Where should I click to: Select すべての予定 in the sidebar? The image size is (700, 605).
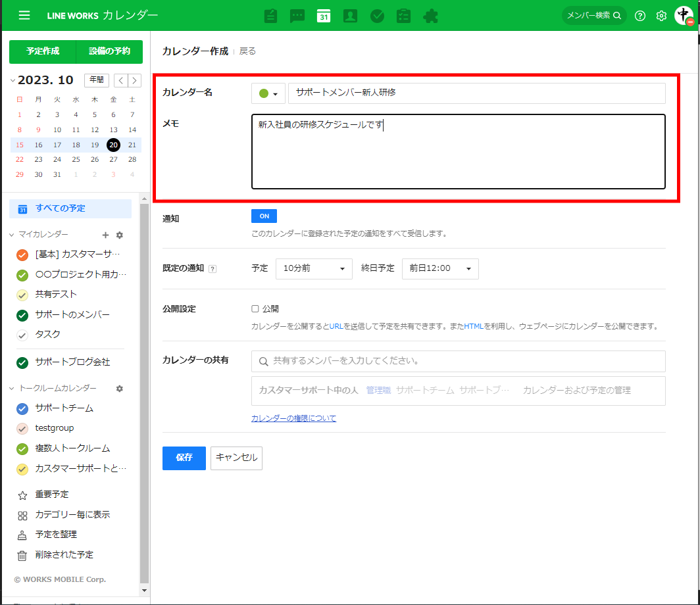[60, 208]
